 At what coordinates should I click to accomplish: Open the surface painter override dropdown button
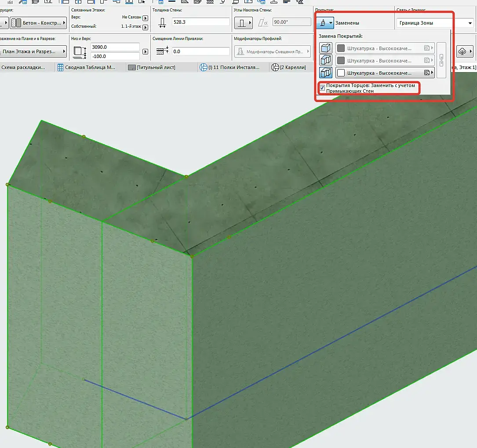coord(325,23)
